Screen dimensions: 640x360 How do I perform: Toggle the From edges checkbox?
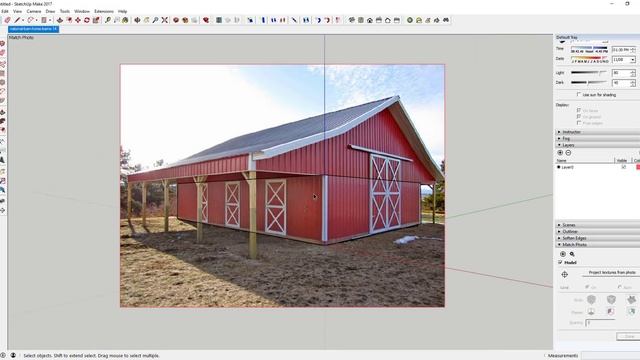tap(579, 122)
